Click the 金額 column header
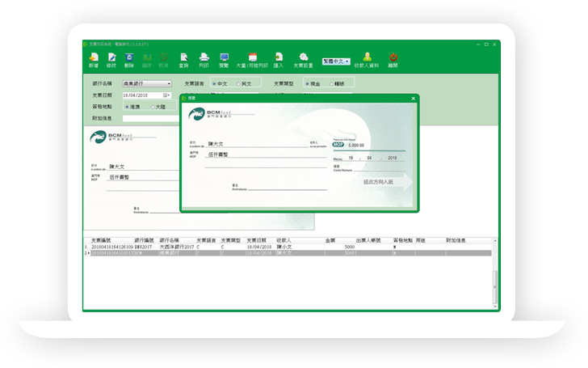 (330, 240)
